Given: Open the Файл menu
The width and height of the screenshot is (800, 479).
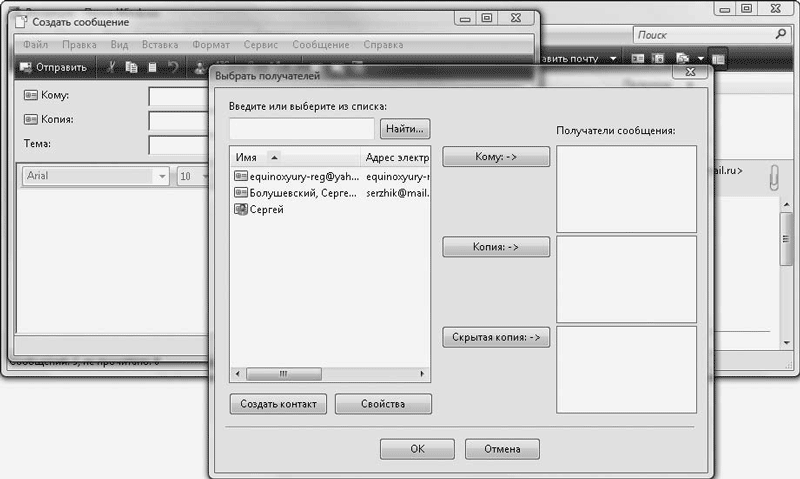Looking at the screenshot, I should click(x=35, y=45).
